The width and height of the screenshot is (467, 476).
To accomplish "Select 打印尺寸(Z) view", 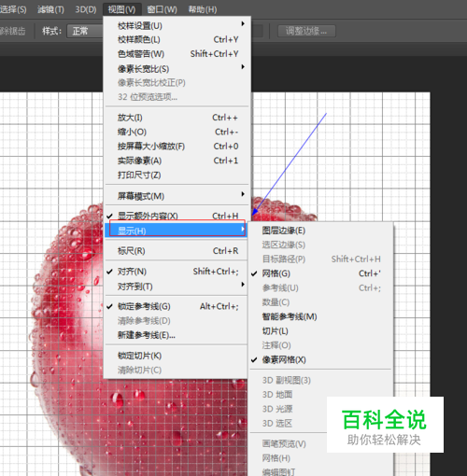I will 177,175.
